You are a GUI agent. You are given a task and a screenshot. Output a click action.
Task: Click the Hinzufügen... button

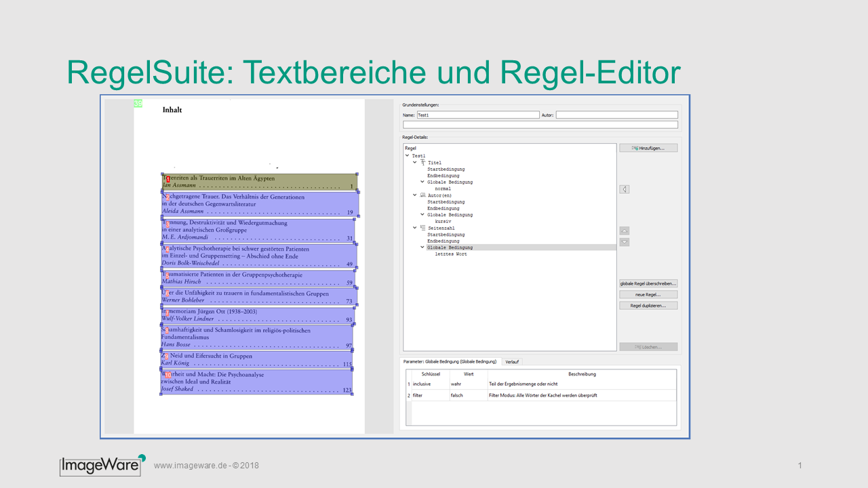648,148
